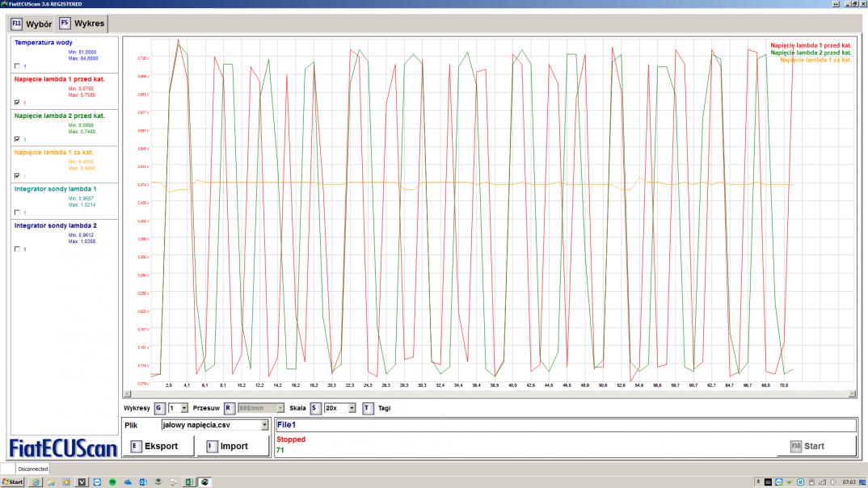Switch to the Wybór tab
This screenshot has width=868, height=488.
click(x=32, y=23)
